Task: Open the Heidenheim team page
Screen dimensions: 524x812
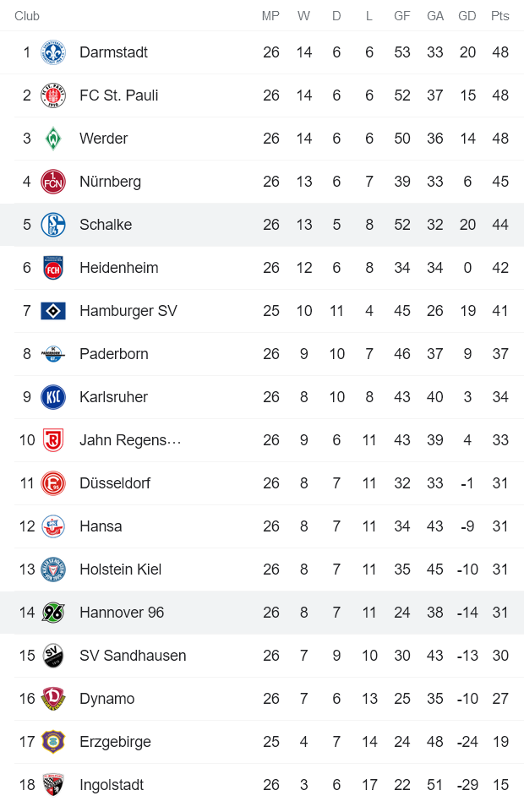Action: (118, 268)
